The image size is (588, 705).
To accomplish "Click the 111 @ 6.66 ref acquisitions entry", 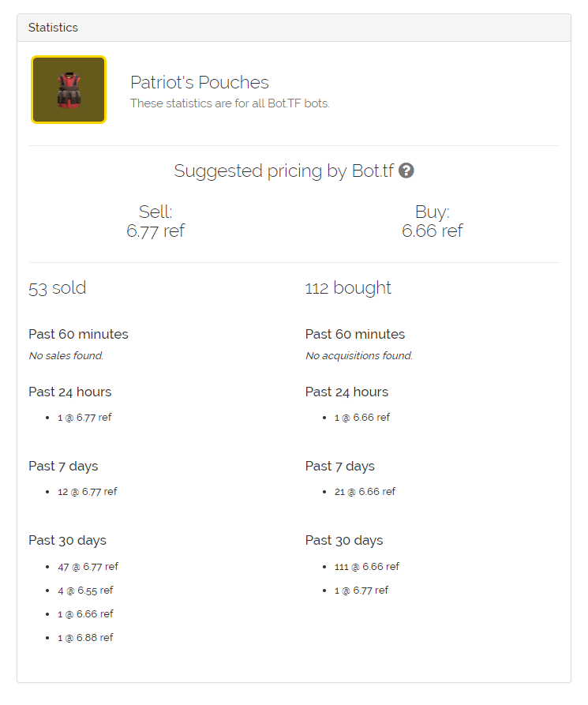I will 367,567.
